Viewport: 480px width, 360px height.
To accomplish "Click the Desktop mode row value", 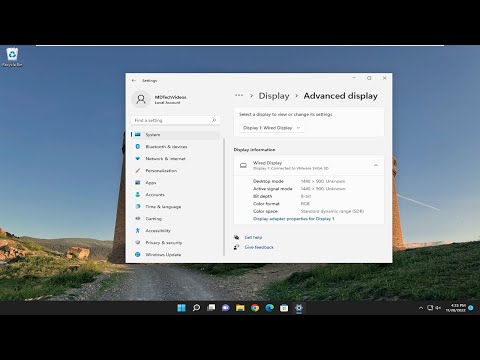I will click(x=323, y=181).
